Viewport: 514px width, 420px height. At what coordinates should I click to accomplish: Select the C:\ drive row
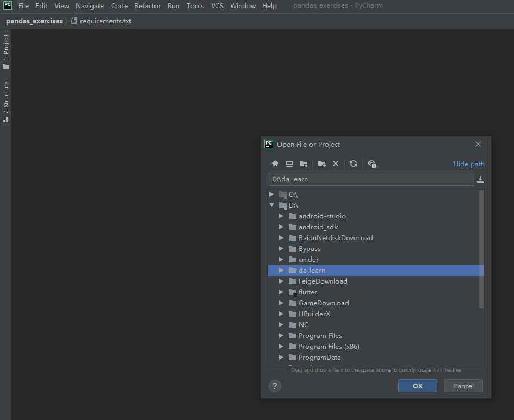tap(373, 194)
